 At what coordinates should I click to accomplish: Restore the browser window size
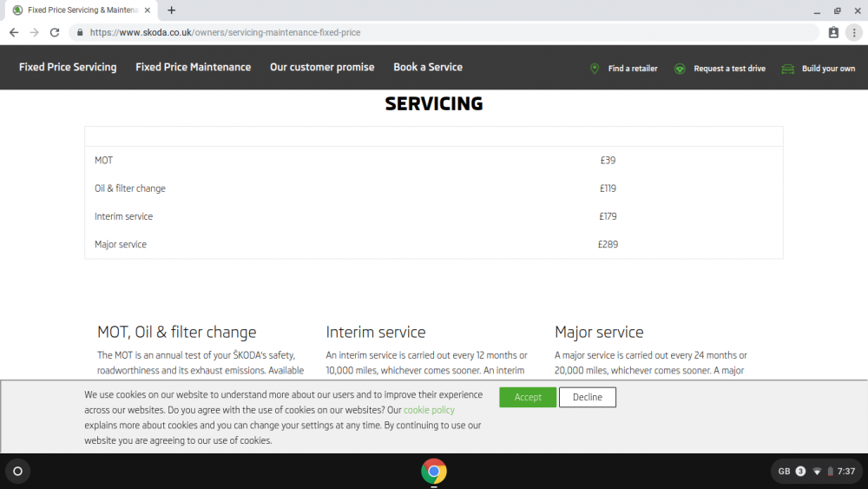[x=838, y=10]
